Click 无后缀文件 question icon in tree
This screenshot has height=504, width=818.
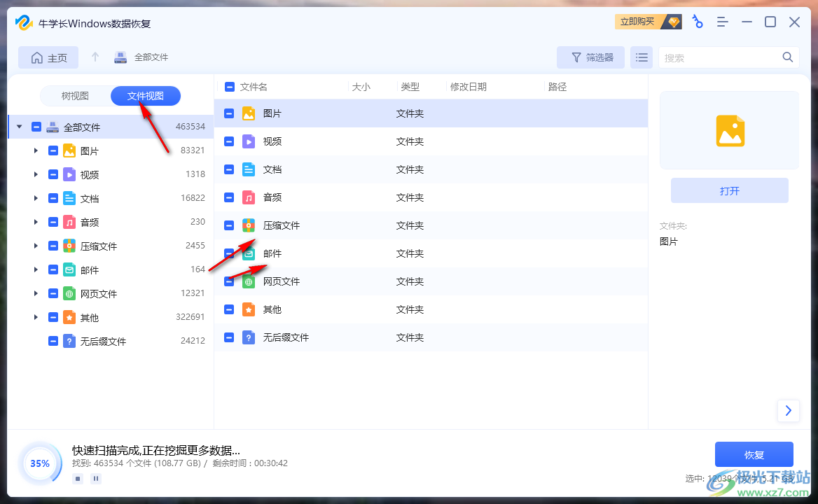coord(69,342)
